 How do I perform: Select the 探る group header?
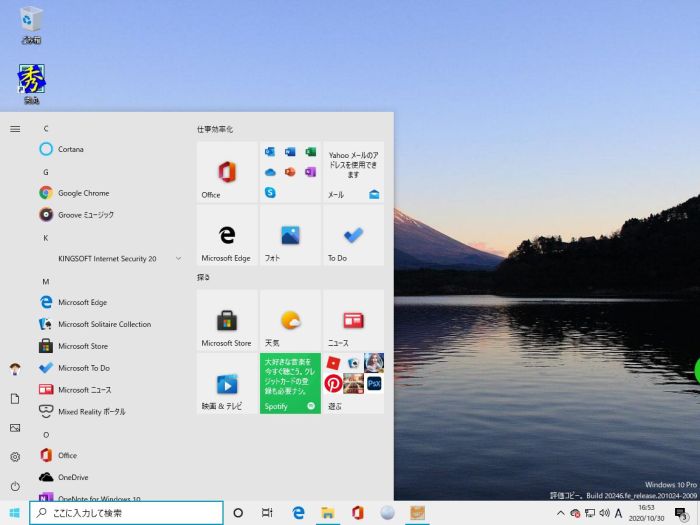pyautogui.click(x=204, y=277)
